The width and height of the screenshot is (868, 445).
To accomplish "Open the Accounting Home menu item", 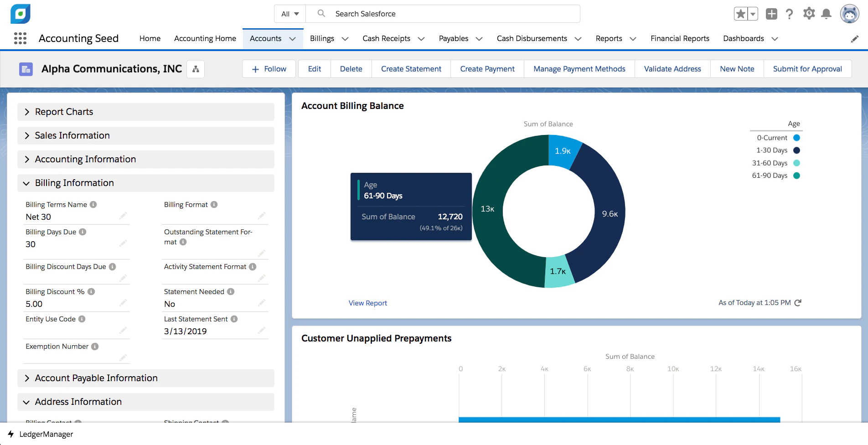I will 205,38.
